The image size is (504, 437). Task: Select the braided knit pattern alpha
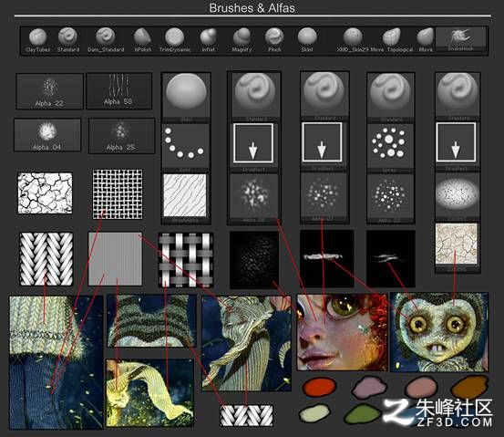46,259
